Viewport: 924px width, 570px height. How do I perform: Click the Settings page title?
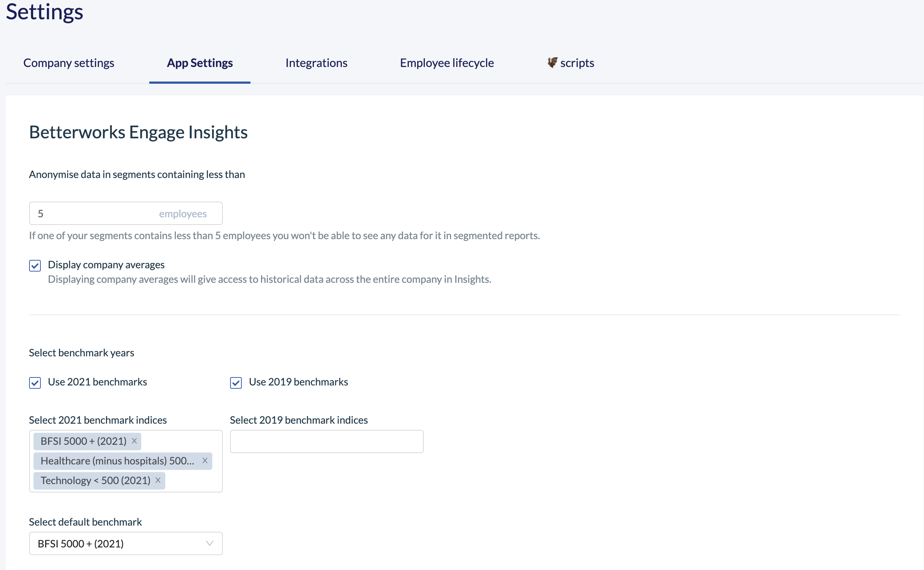[x=44, y=12]
